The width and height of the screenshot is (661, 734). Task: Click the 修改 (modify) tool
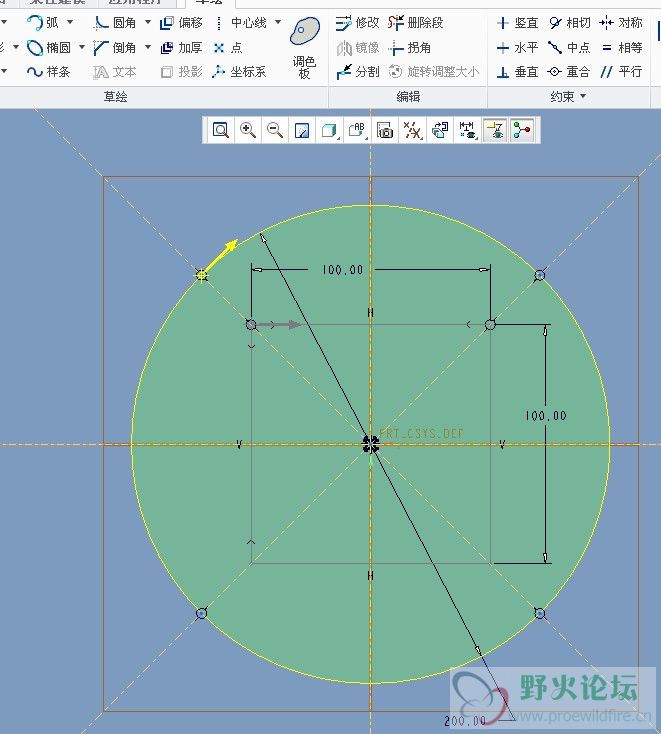point(357,22)
